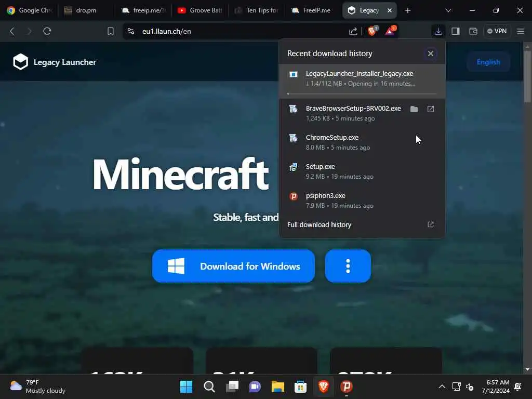The image size is (532, 399).
Task: Switch to the Google Chrome tab
Action: [x=29, y=10]
